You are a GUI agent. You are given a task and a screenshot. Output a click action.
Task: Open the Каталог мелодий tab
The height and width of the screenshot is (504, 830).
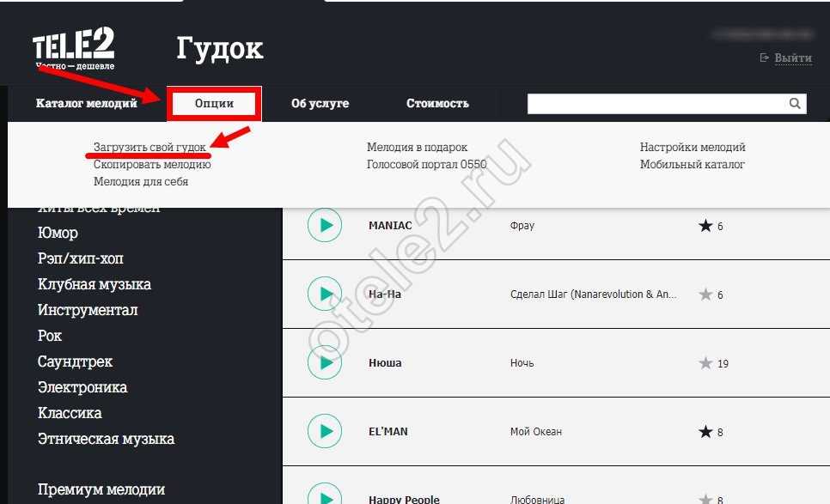point(87,104)
